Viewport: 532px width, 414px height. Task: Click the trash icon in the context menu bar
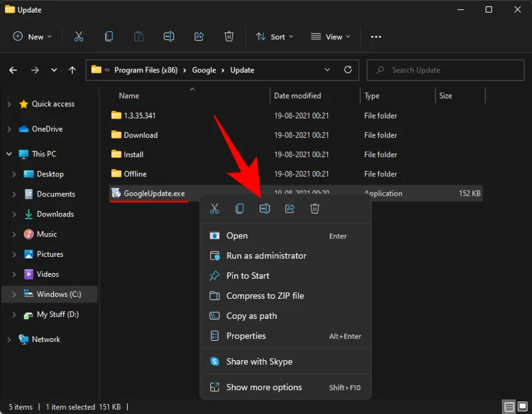coord(314,208)
